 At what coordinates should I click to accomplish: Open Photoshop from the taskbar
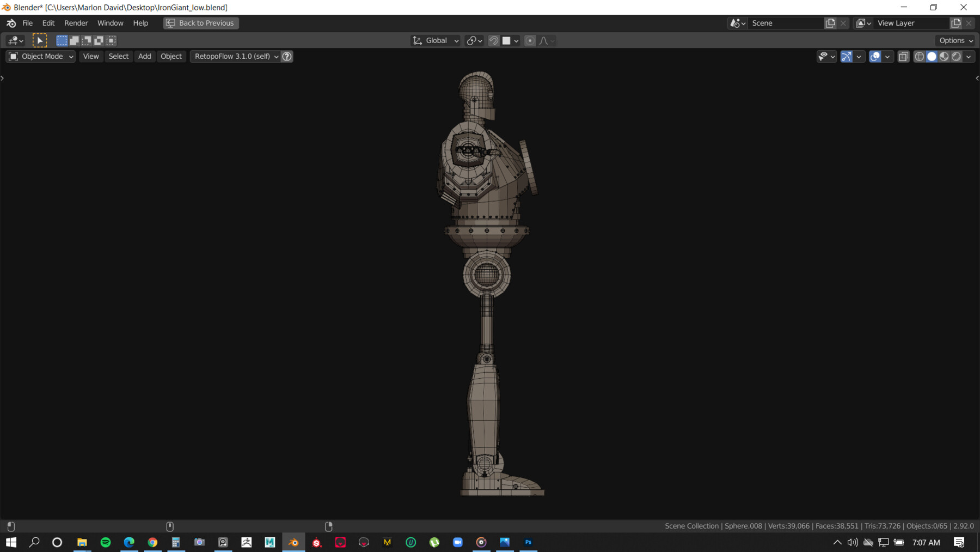528,542
